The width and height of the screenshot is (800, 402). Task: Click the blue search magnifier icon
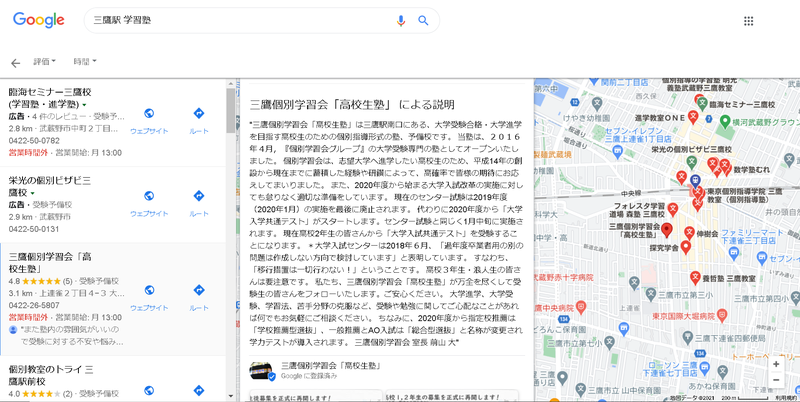coord(423,20)
